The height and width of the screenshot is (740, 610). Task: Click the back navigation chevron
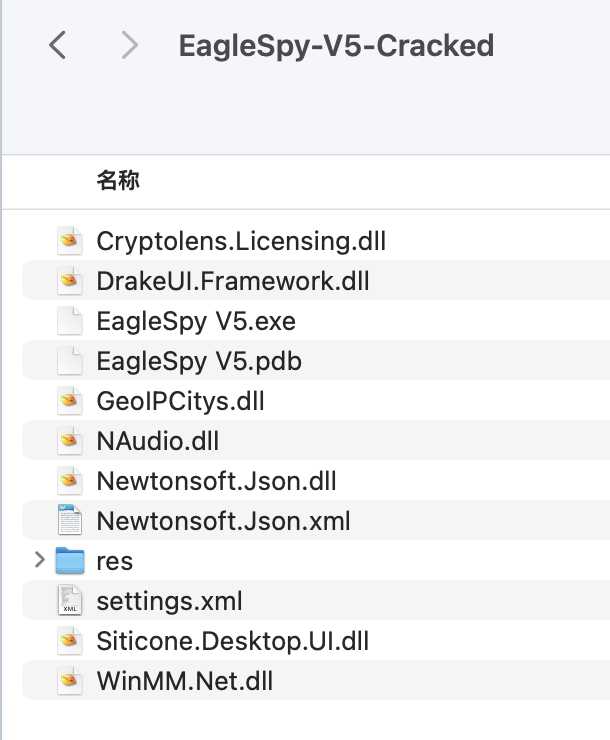coord(58,45)
